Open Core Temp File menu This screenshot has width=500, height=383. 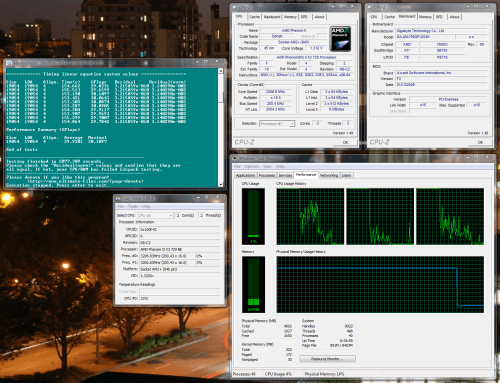(x=120, y=207)
